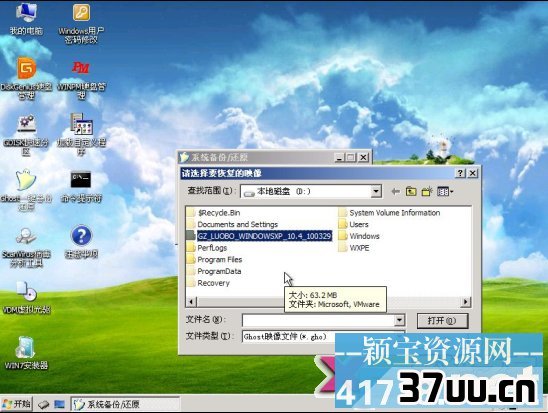Click the help question mark in dialog title
This screenshot has width=548, height=413.
pos(460,173)
